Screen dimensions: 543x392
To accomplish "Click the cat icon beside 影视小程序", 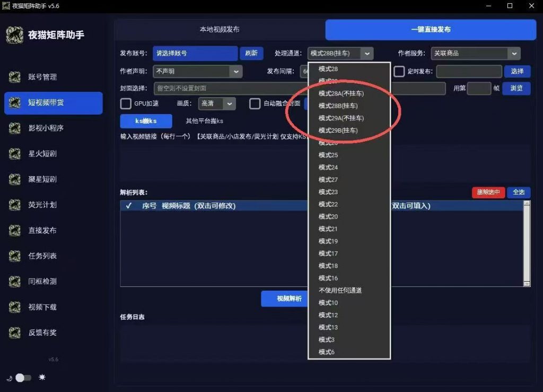I will pos(14,128).
